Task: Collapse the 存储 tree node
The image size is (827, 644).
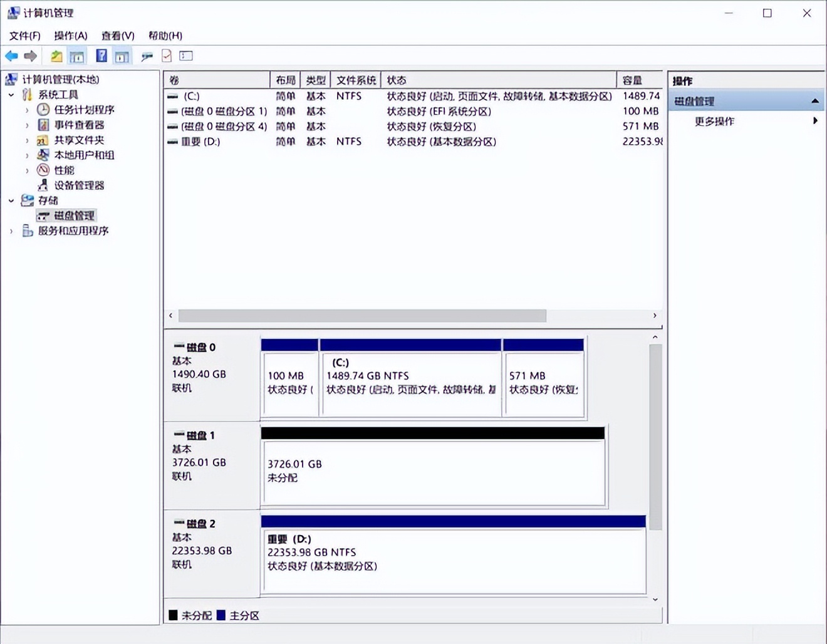Action: click(11, 201)
